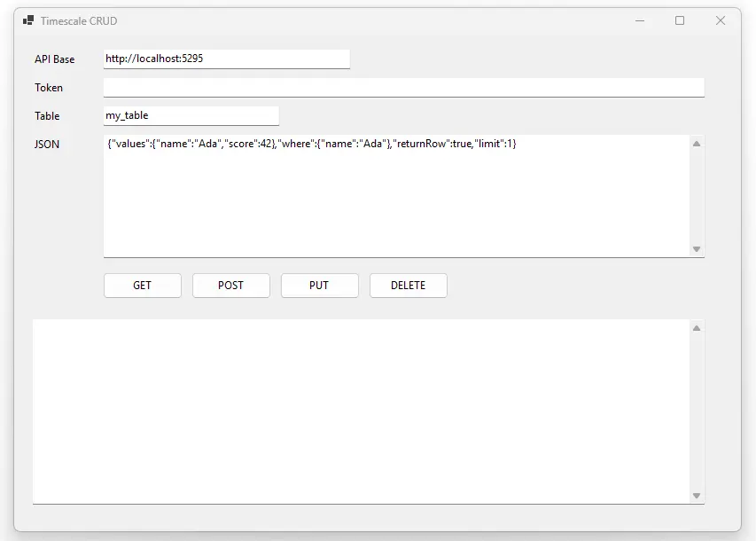This screenshot has height=541, width=756.
Task: Click the response box vertical scrollbar track
Action: point(697,412)
